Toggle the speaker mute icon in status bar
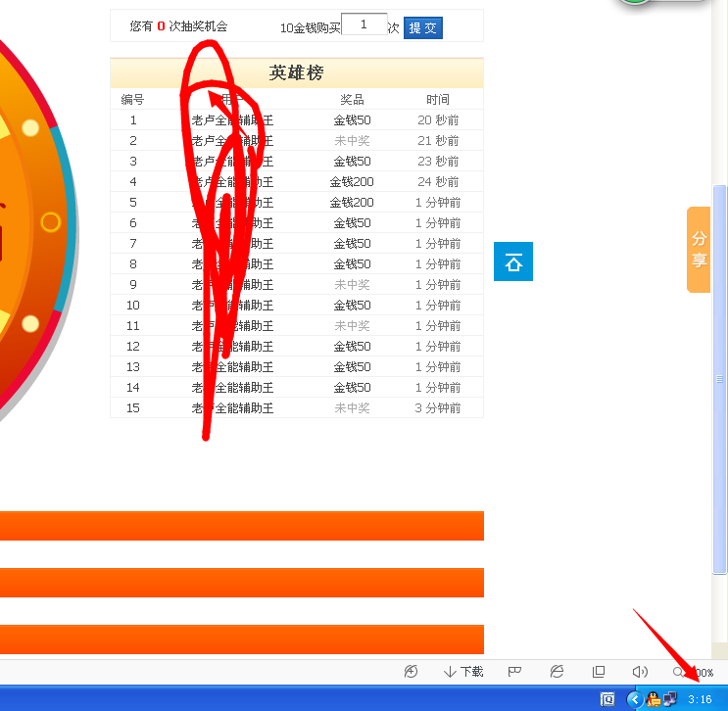 pyautogui.click(x=640, y=672)
